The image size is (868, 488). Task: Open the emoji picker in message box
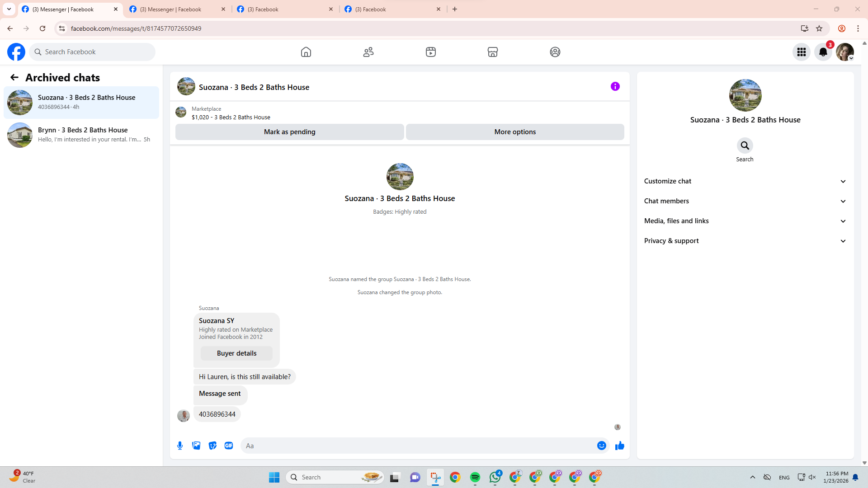point(601,446)
